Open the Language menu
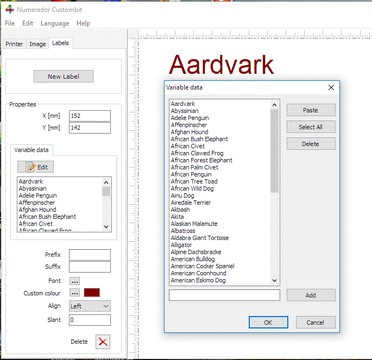This screenshot has height=360, width=372. point(55,23)
